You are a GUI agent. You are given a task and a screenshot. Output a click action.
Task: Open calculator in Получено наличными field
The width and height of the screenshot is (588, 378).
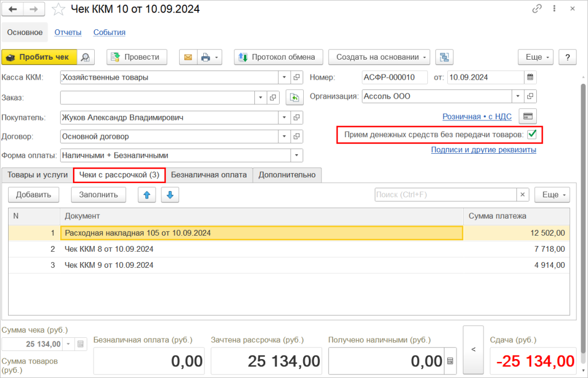[x=450, y=361]
